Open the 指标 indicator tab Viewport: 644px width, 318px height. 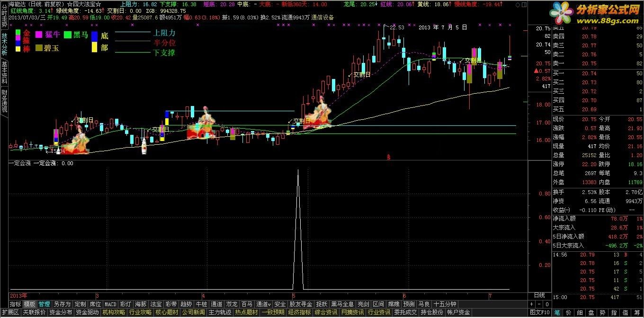point(16,304)
